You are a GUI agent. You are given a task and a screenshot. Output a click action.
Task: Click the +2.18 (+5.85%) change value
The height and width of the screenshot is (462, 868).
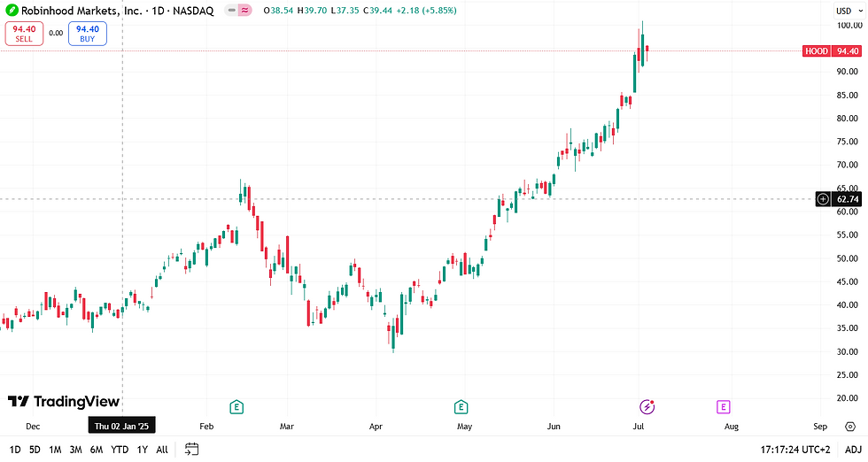[426, 11]
